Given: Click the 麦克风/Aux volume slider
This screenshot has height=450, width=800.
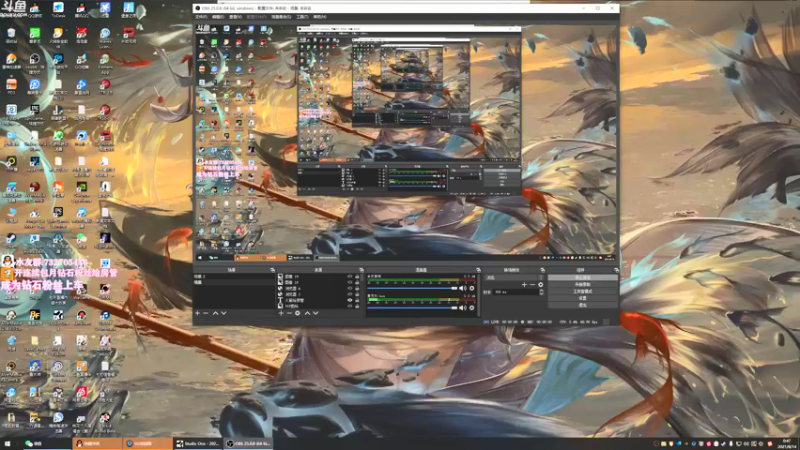Looking at the screenshot, I should pos(412,308).
